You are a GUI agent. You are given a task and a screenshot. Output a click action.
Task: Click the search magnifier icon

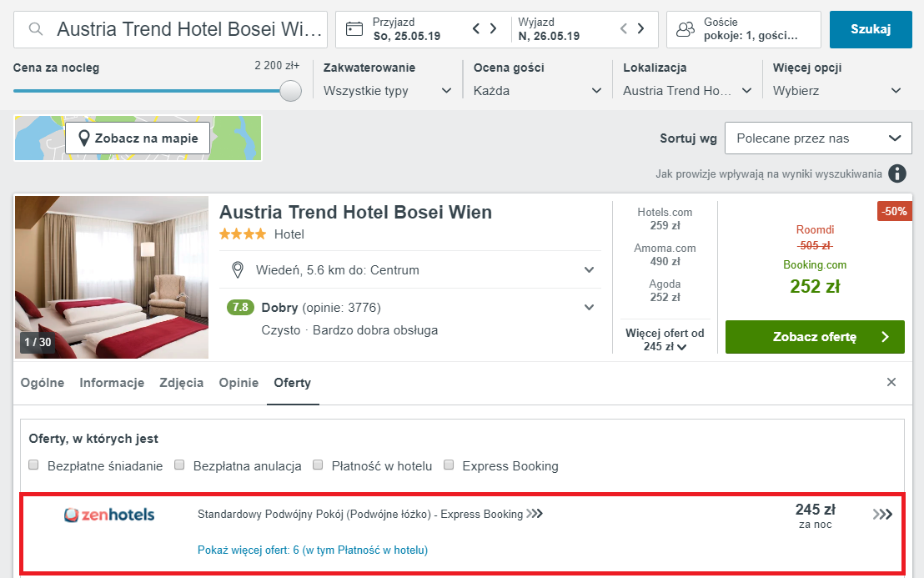pos(36,29)
